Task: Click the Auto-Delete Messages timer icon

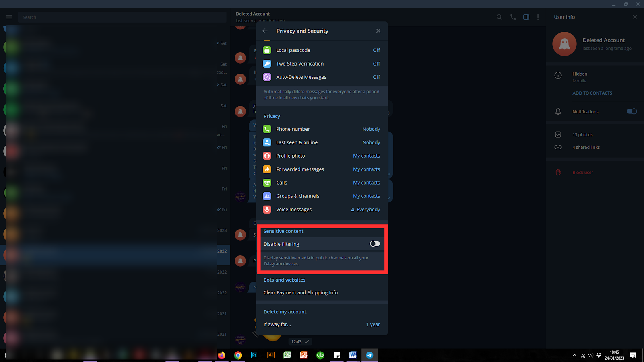Action: [x=267, y=77]
